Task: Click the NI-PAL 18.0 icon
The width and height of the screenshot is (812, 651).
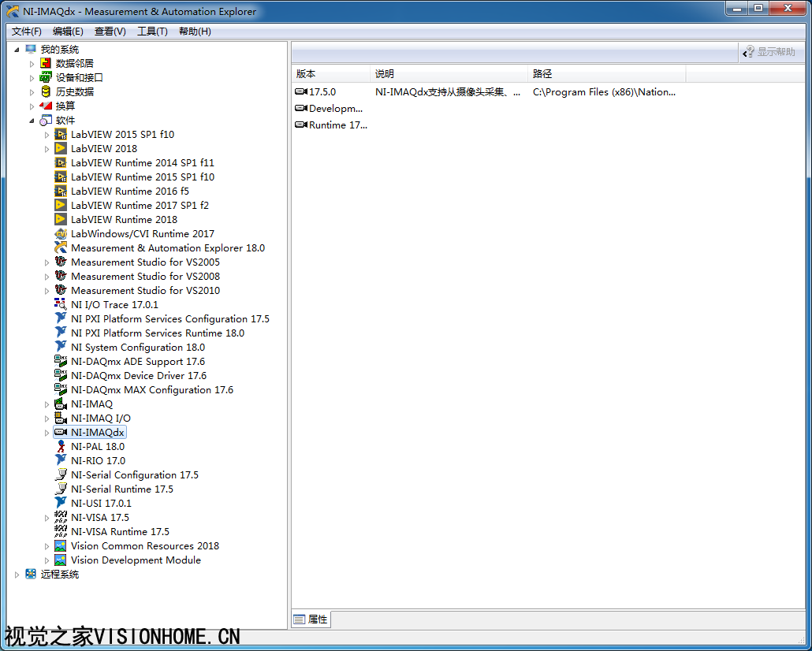Action: (61, 446)
